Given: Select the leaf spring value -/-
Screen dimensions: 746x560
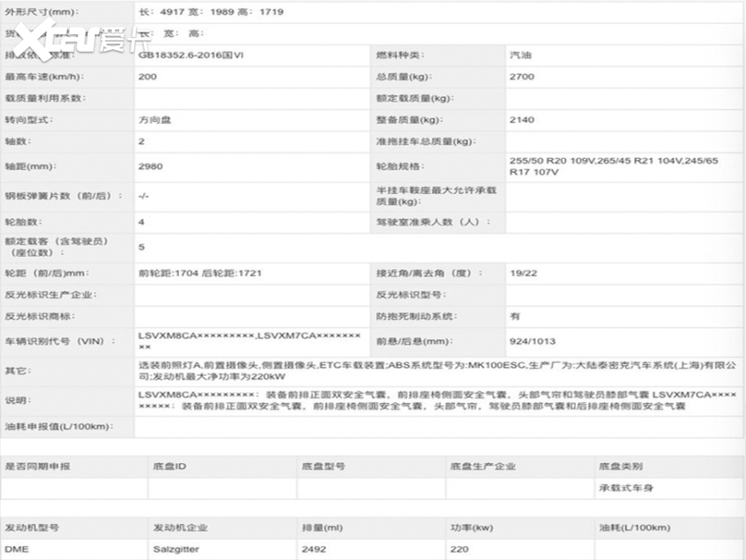Looking at the screenshot, I should coord(144,196).
